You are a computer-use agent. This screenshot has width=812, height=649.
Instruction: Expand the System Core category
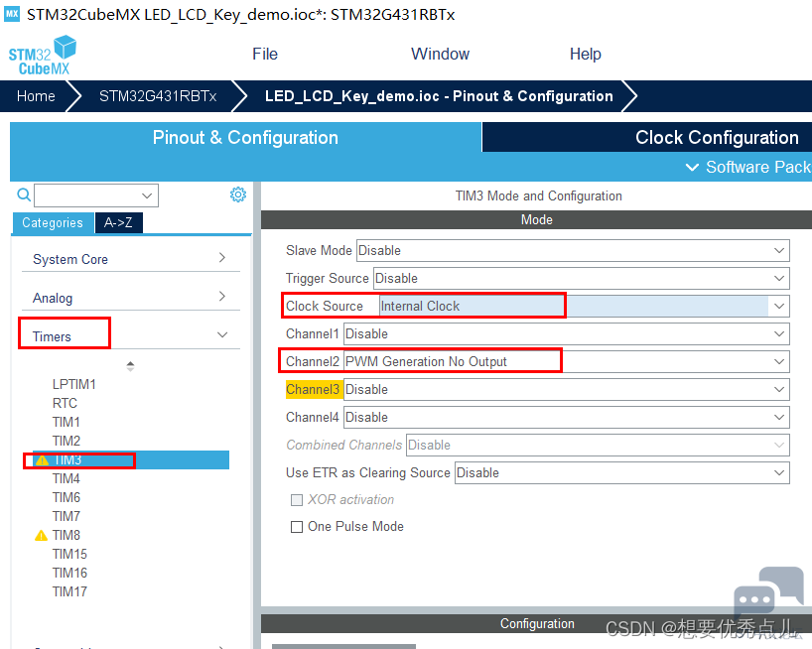click(130, 259)
